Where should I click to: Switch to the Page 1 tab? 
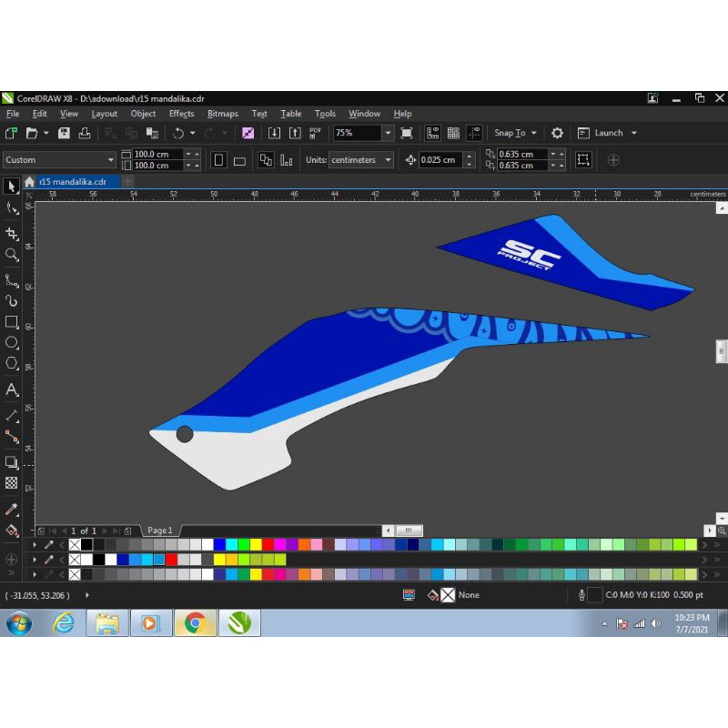point(160,531)
